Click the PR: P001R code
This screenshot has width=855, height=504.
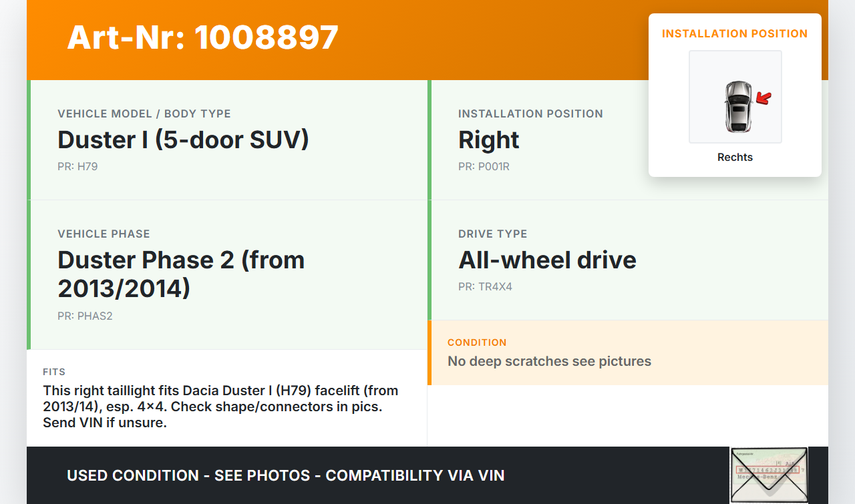pyautogui.click(x=484, y=166)
